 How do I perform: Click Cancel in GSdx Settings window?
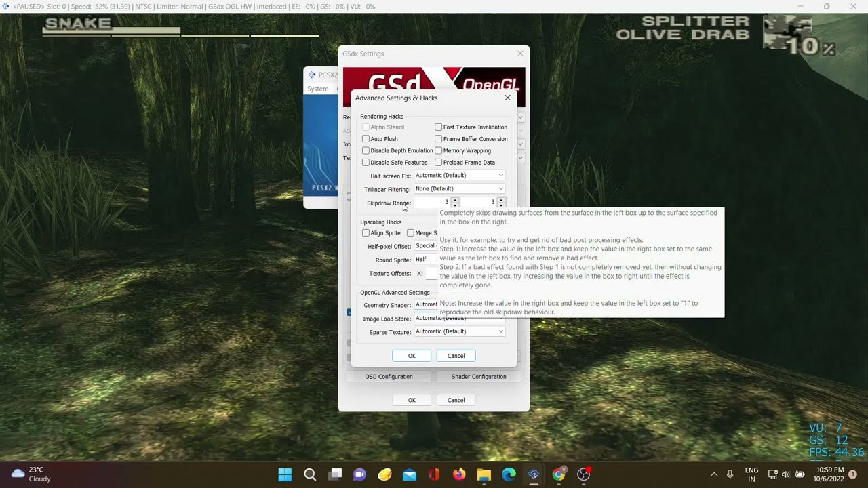[x=456, y=400]
